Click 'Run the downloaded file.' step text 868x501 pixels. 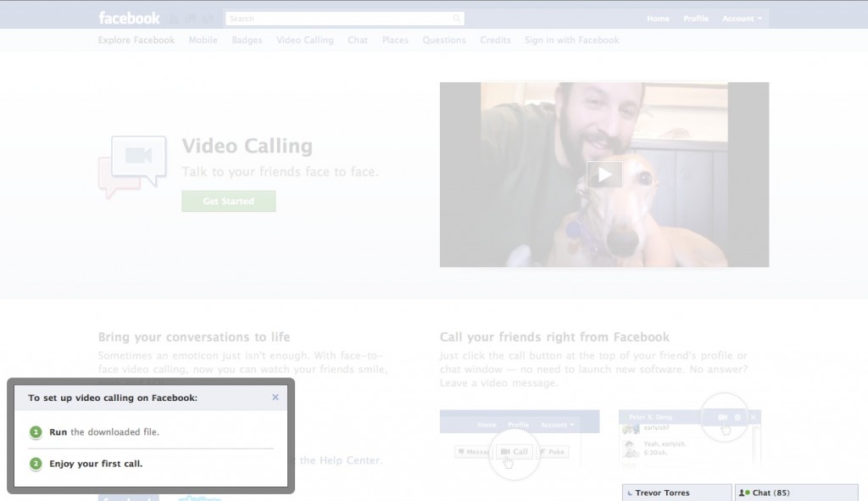104,431
